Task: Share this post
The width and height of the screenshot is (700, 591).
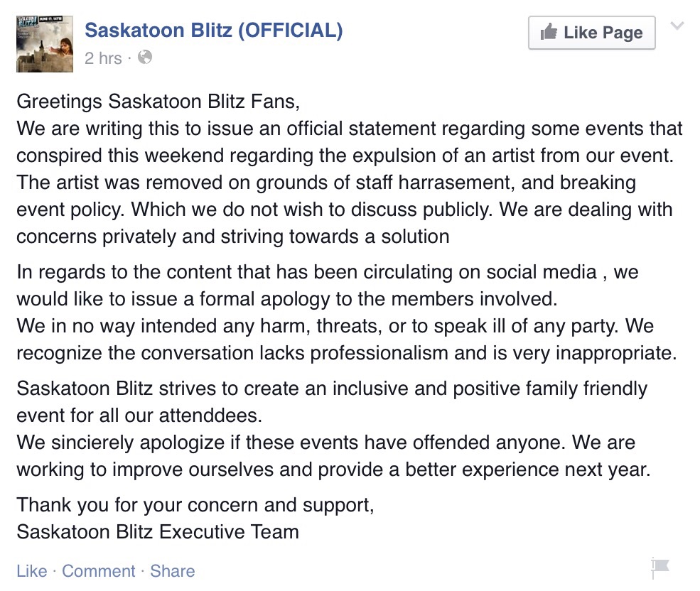Action: [172, 571]
